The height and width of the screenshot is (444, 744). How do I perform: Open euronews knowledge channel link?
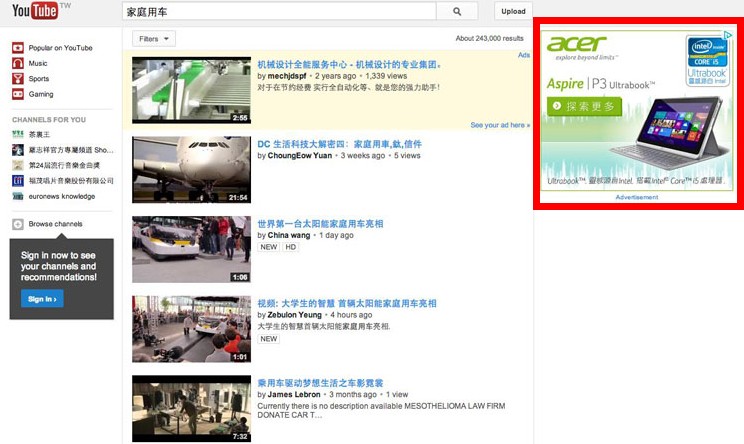point(62,196)
